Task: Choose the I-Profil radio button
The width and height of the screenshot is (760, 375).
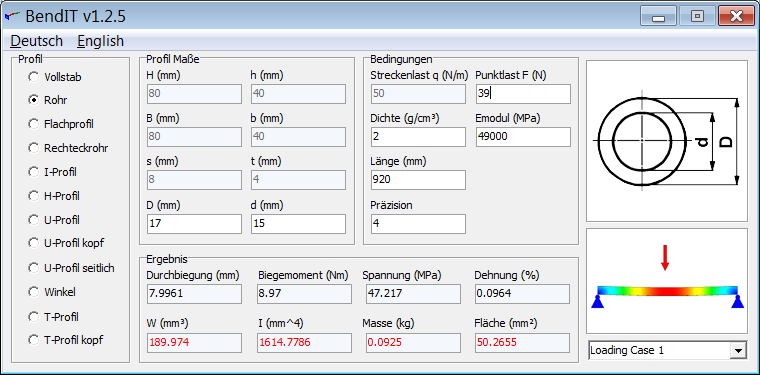Action: click(33, 172)
